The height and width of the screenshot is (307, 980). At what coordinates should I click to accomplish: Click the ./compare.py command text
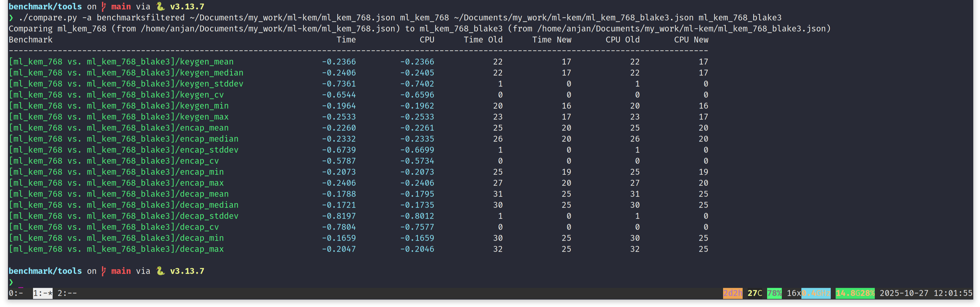coord(47,17)
